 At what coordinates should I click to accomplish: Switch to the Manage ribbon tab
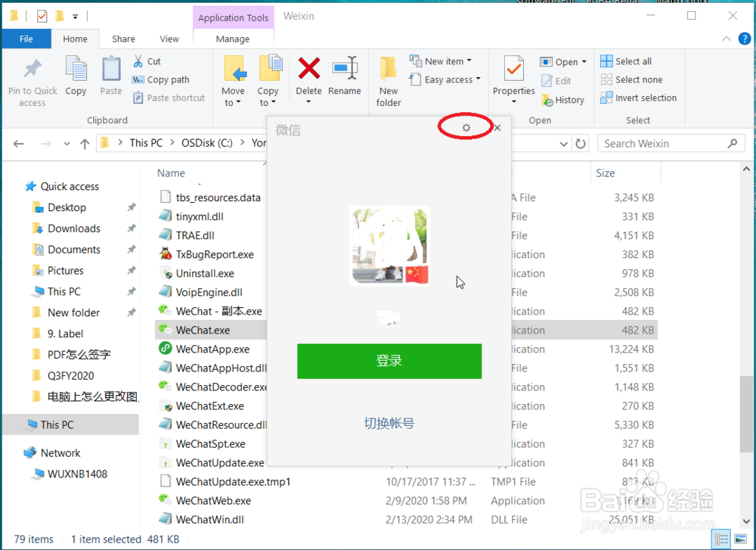233,39
